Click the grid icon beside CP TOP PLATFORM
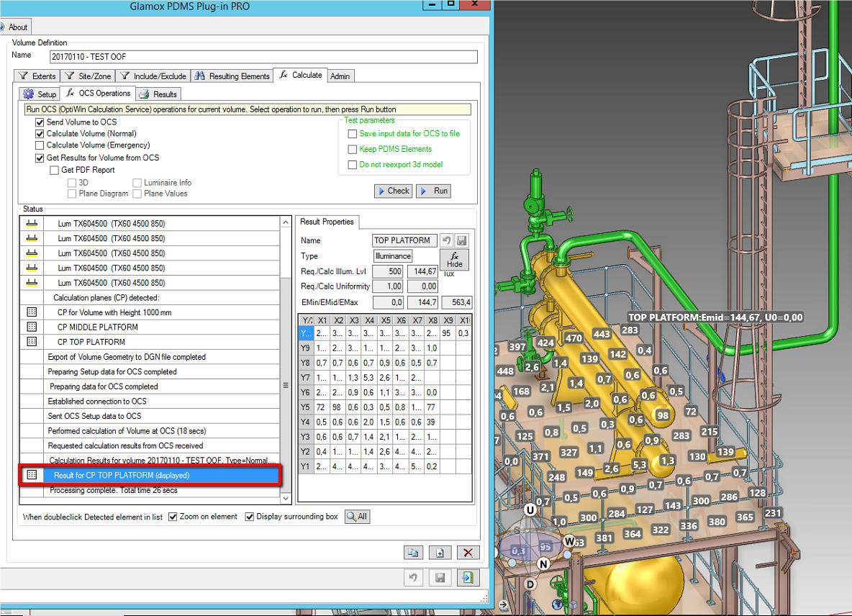The width and height of the screenshot is (852, 616). (32, 341)
